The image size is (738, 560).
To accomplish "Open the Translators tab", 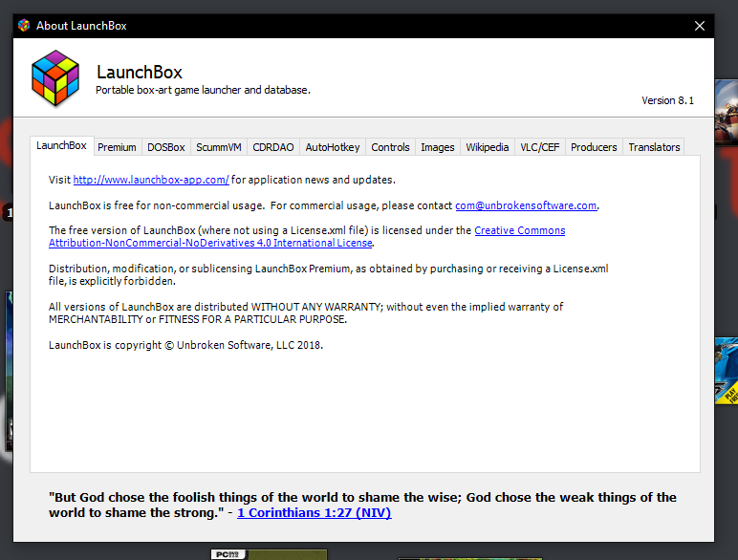I will click(x=654, y=147).
